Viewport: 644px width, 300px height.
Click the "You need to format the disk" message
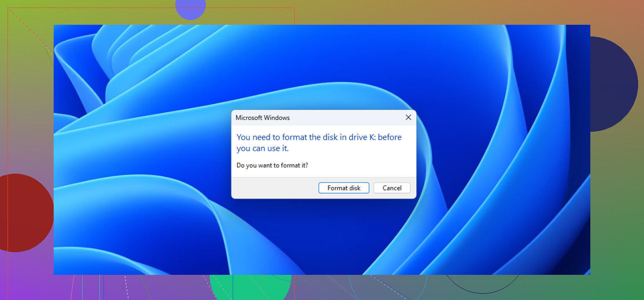tap(319, 143)
